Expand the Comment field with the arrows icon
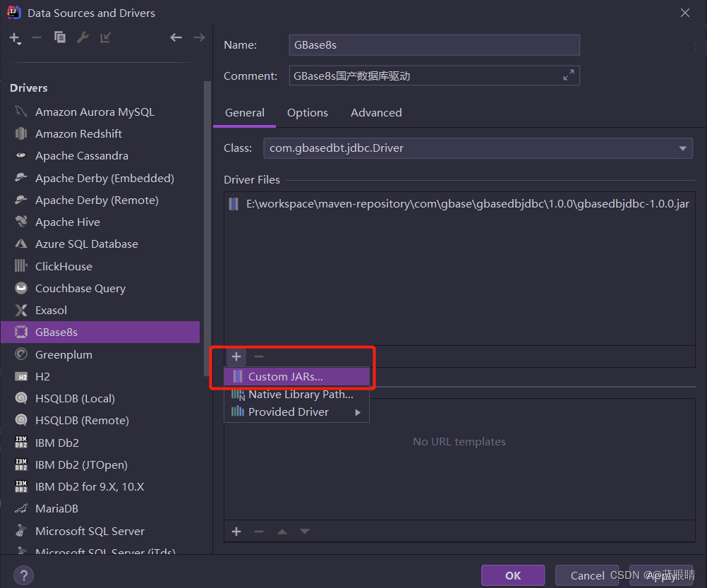Screen dimensions: 707x588 coord(569,75)
